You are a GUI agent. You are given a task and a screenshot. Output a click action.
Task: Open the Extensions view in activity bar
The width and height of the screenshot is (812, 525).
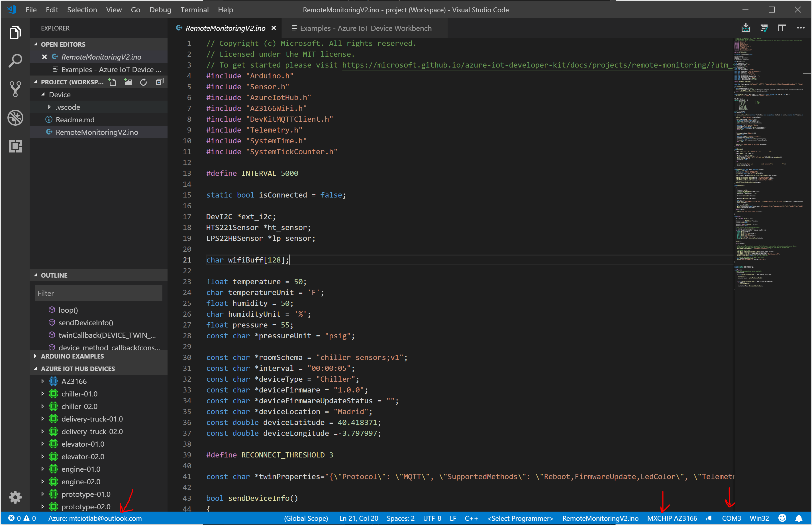(x=15, y=146)
